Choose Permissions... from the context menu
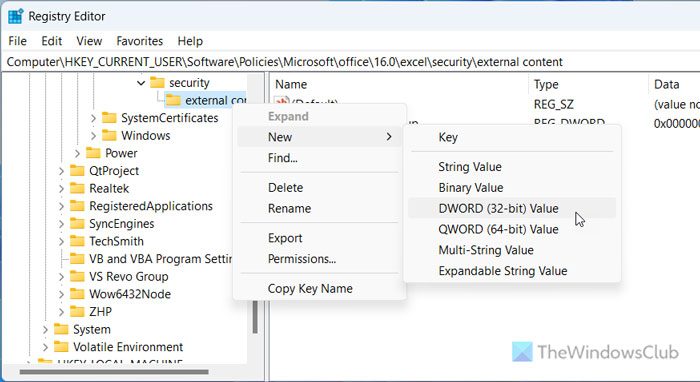This screenshot has height=382, width=700. pyautogui.click(x=319, y=259)
